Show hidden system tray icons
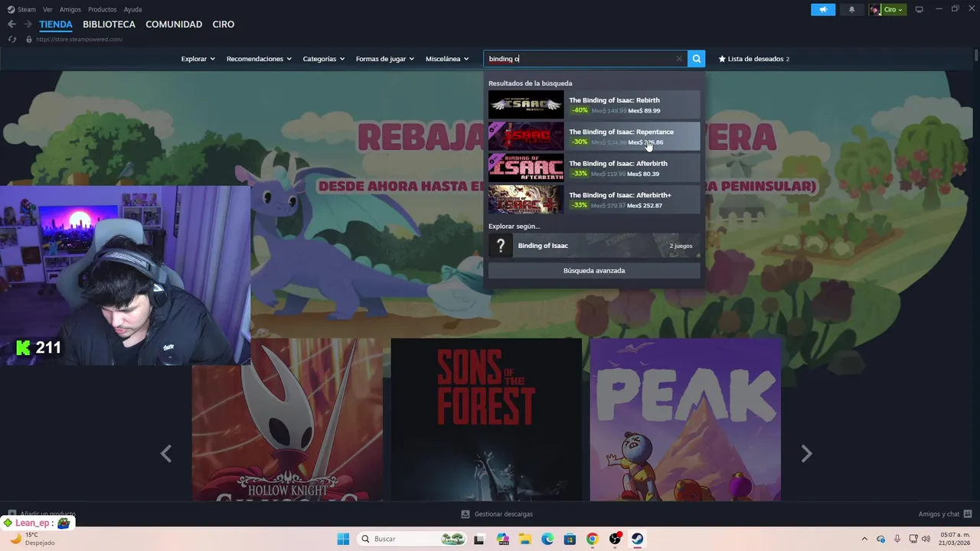This screenshot has height=551, width=980. pyautogui.click(x=864, y=539)
